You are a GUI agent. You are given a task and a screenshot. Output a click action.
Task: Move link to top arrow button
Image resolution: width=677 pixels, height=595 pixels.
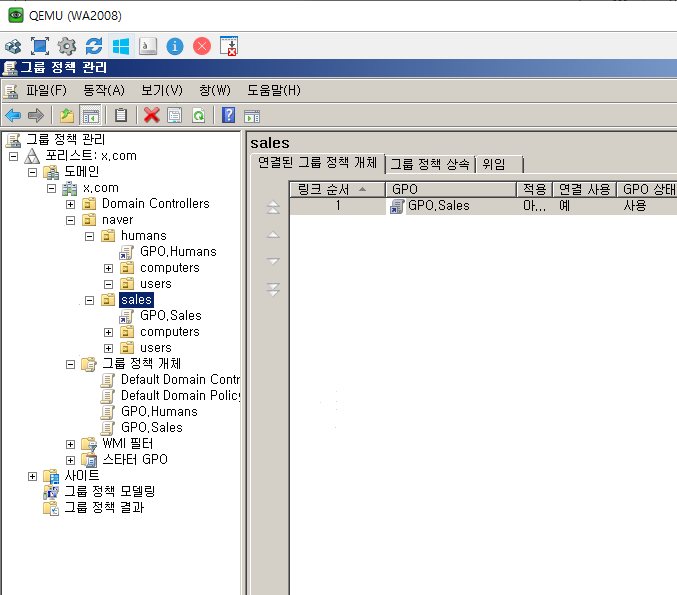pyautogui.click(x=273, y=207)
